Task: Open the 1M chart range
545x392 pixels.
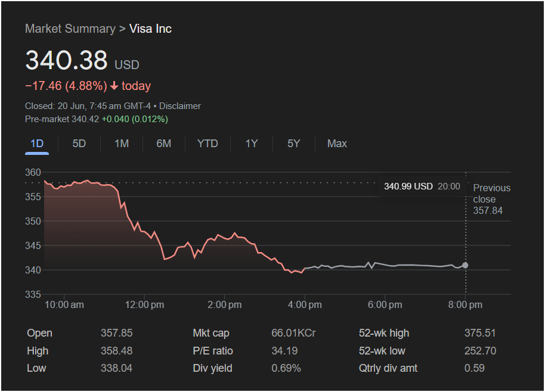Action: [x=122, y=144]
